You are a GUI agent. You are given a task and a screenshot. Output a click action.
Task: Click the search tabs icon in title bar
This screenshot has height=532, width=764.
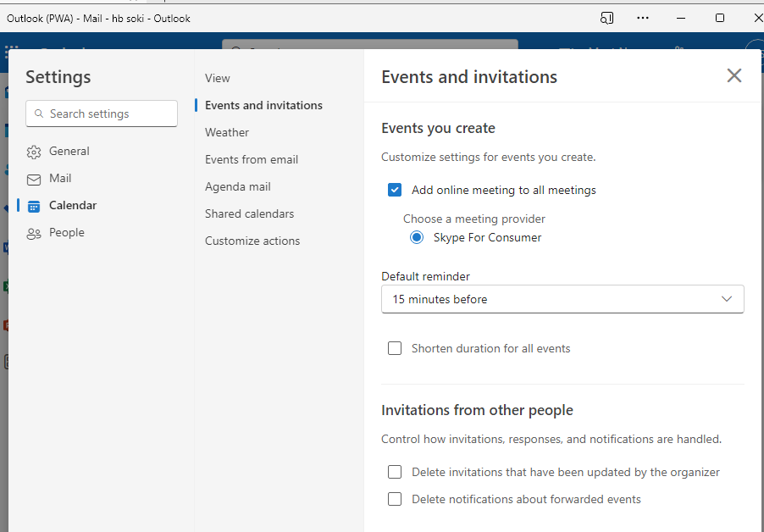point(606,18)
